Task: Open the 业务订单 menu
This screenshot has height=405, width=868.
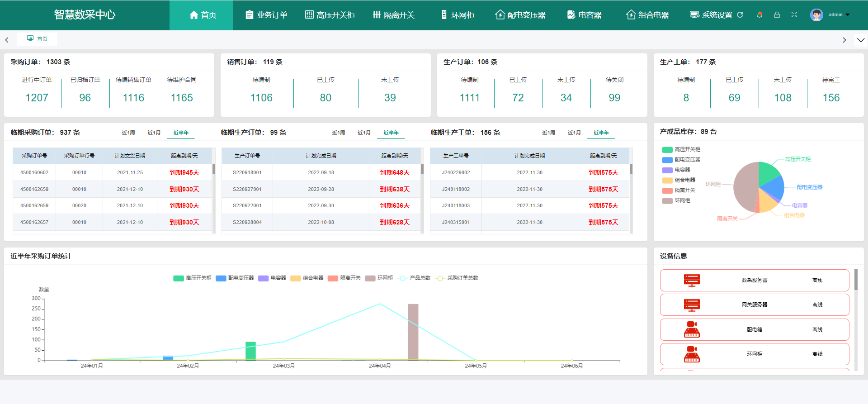Action: [x=267, y=15]
